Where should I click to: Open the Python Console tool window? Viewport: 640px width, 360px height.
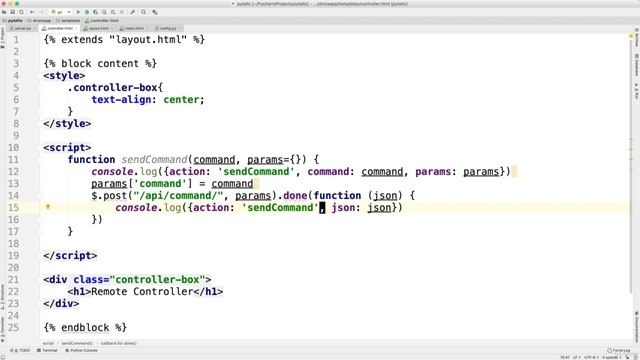tap(82, 351)
